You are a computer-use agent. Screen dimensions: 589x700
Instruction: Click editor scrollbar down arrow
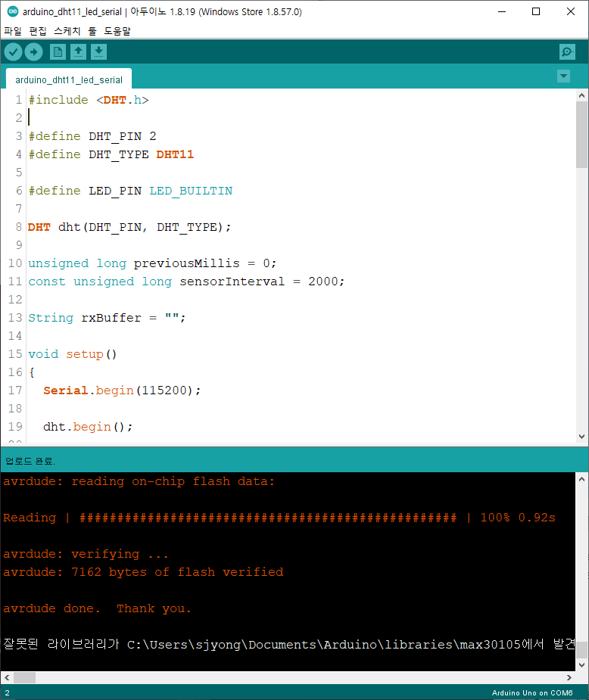581,437
